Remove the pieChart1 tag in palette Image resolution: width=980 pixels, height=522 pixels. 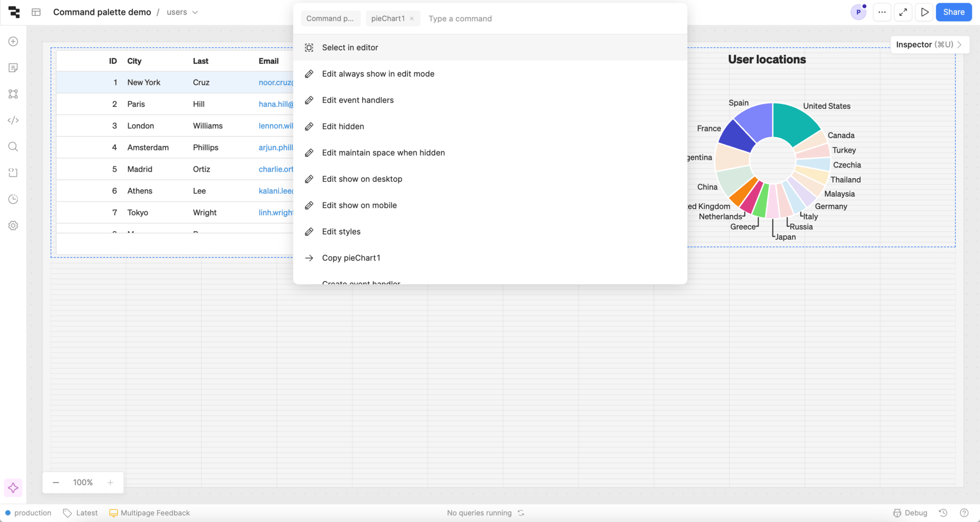pos(412,19)
